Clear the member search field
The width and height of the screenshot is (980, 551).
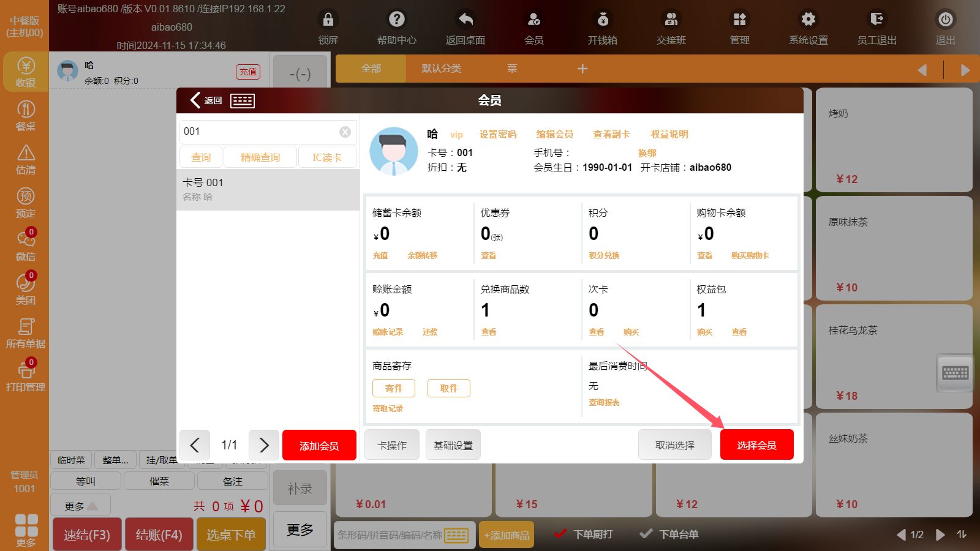[x=345, y=132]
